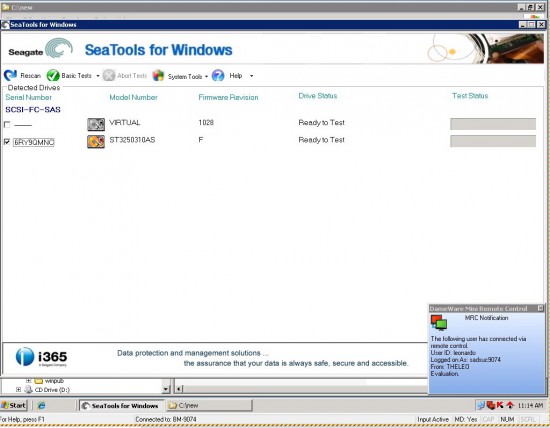Viewport: 550px width, 428px height.
Task: Uncheck the 6RY9QMNC drive checkbox
Action: point(7,142)
